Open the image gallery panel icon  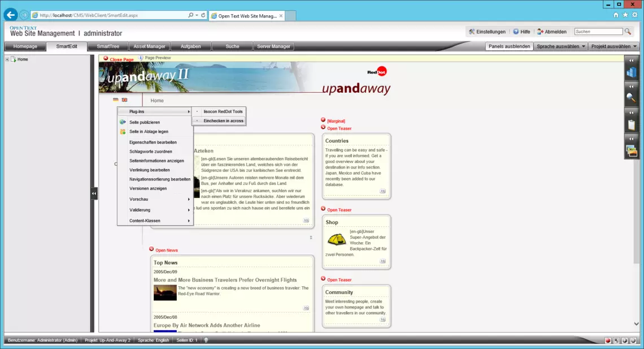pos(631,151)
